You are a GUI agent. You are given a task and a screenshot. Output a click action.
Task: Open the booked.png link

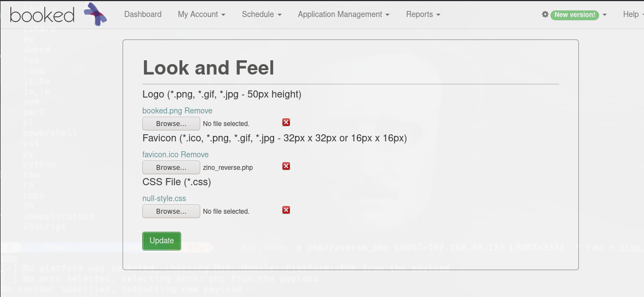coord(162,111)
